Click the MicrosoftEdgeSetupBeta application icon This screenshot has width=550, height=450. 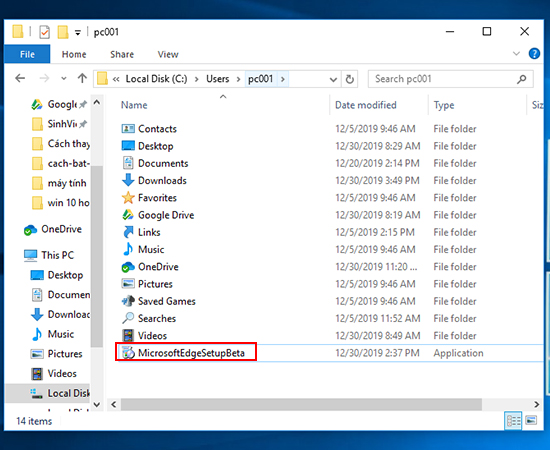(128, 353)
